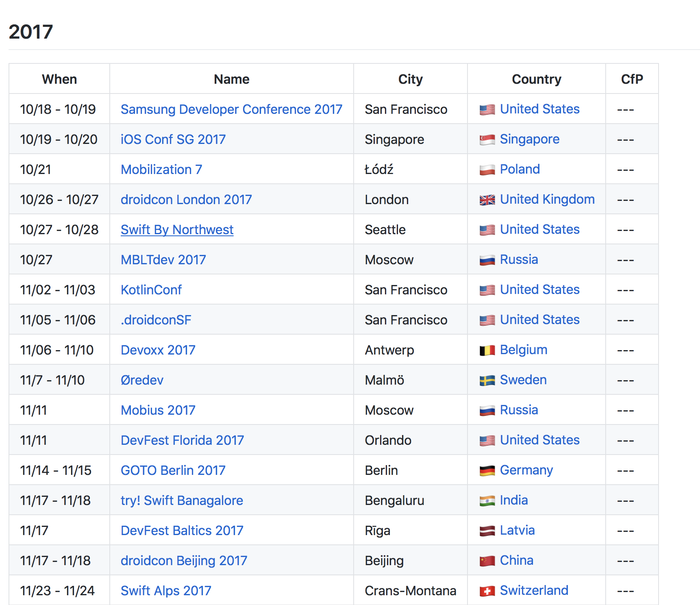The image size is (700, 605).
Task: Open iOS Conf SG 2017 link
Action: 173,139
